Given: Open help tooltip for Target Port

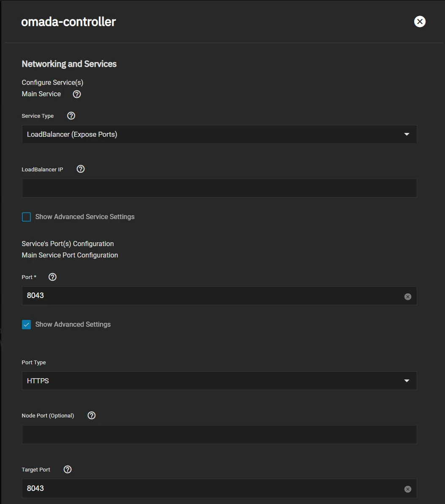Looking at the screenshot, I should (x=68, y=469).
